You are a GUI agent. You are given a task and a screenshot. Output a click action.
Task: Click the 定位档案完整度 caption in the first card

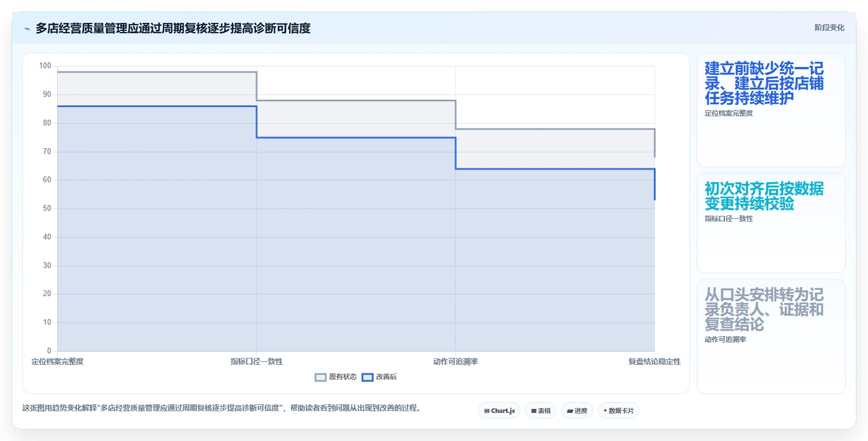point(729,113)
